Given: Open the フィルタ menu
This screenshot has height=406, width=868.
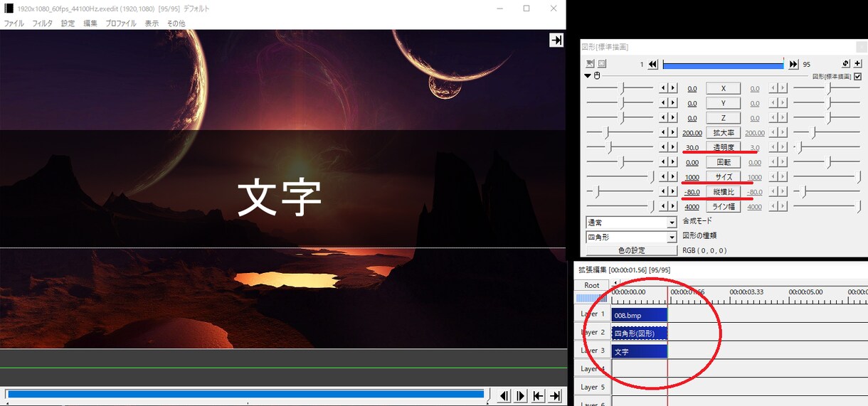Looking at the screenshot, I should point(43,23).
